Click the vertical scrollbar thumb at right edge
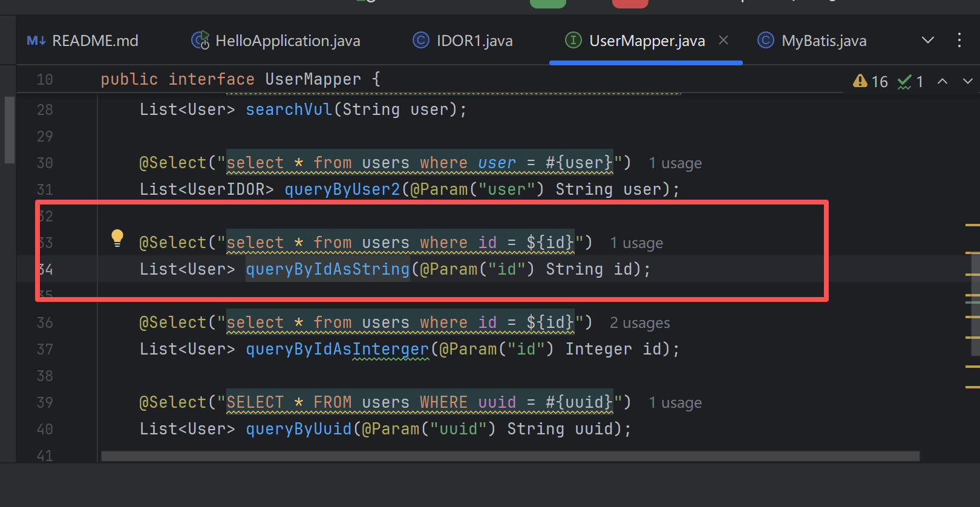 click(976, 305)
